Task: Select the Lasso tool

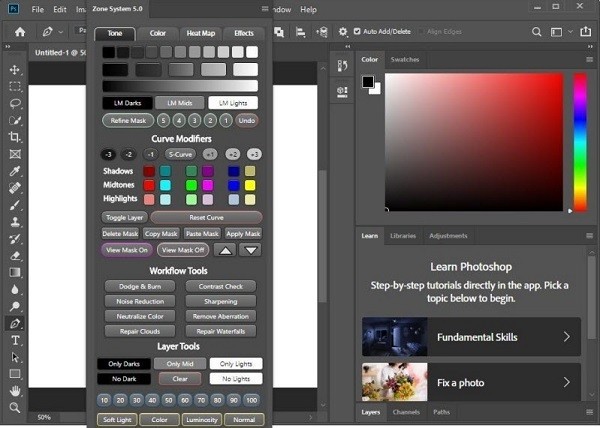Action: pos(15,103)
